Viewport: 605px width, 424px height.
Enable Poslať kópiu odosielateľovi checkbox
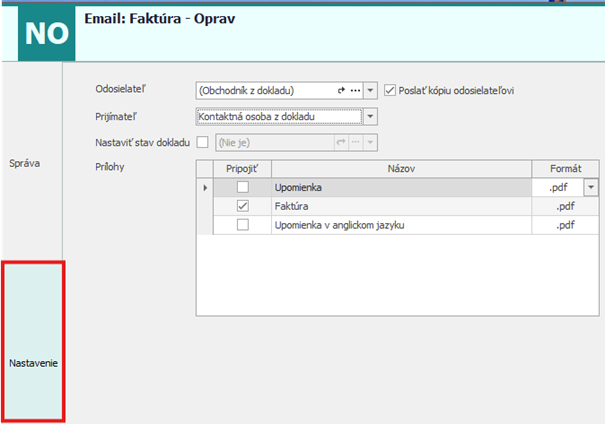(391, 90)
